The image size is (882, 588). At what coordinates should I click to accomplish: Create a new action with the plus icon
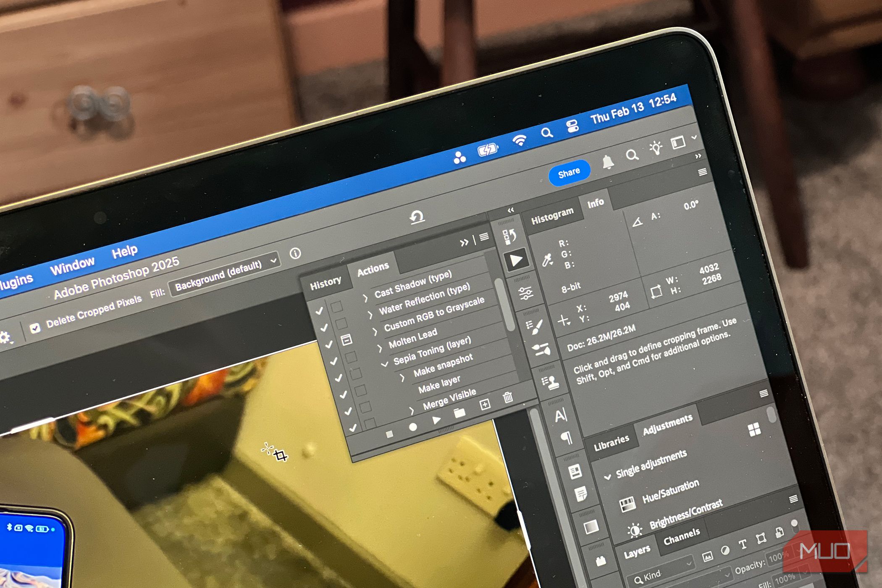[485, 404]
